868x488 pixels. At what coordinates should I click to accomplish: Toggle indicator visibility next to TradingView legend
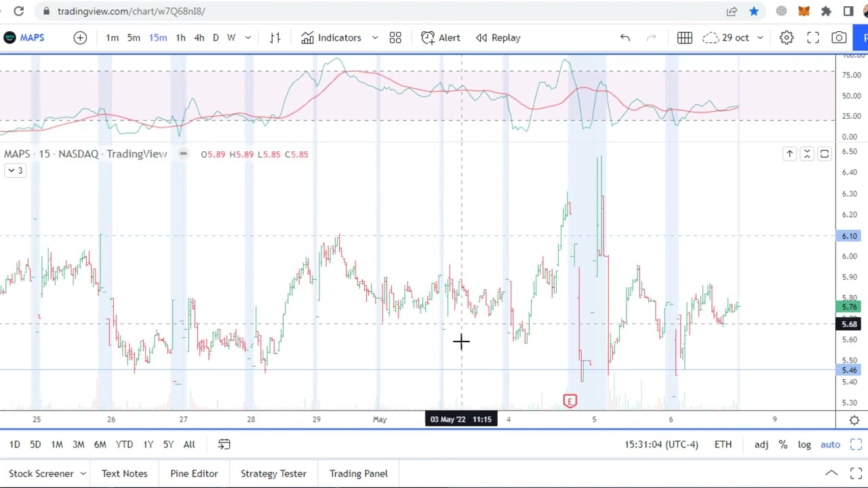tap(183, 154)
